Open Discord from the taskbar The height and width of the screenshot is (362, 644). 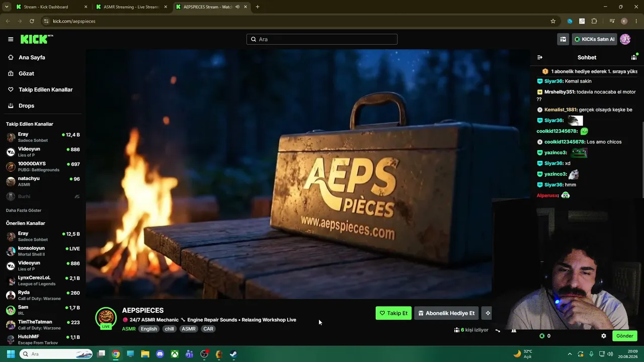point(160,354)
